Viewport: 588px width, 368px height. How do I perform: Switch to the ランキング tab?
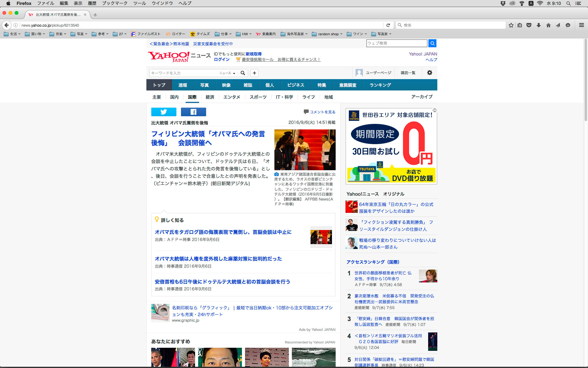[380, 85]
